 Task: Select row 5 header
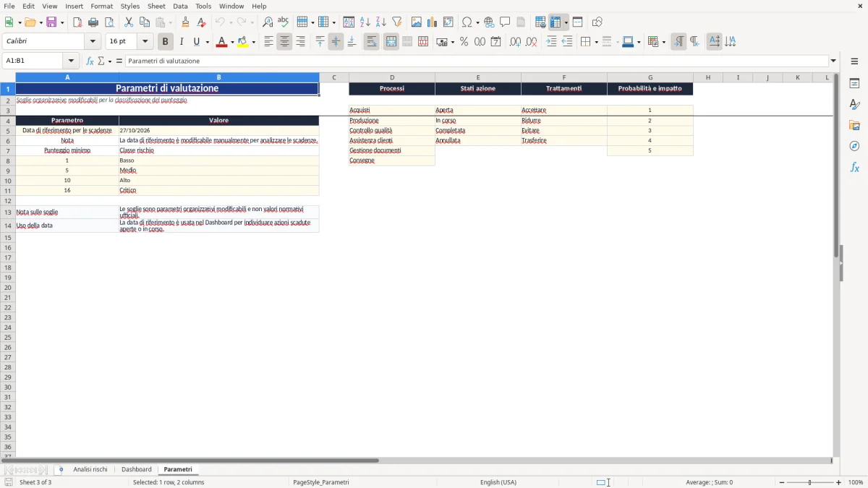8,131
